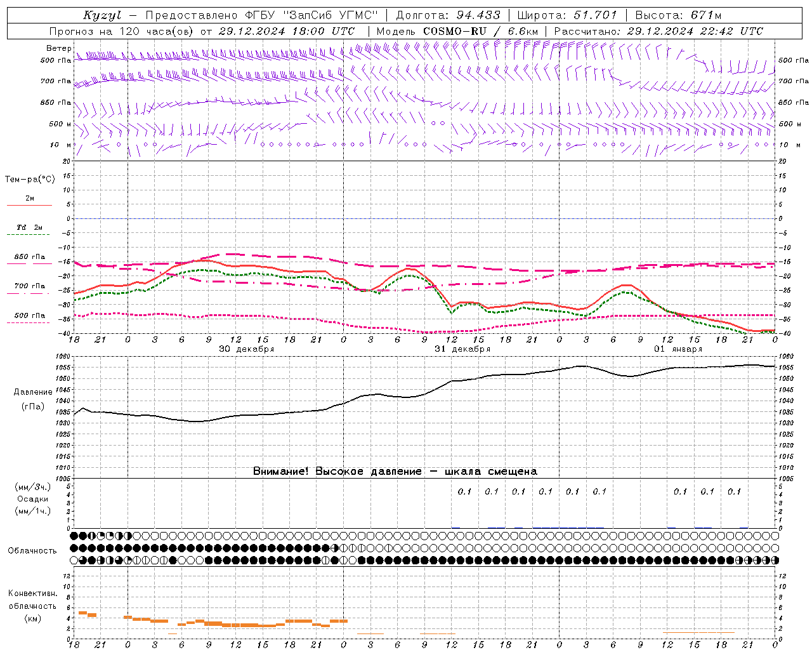
Task: Click the "Осадки" precipitation label
Action: tap(33, 499)
